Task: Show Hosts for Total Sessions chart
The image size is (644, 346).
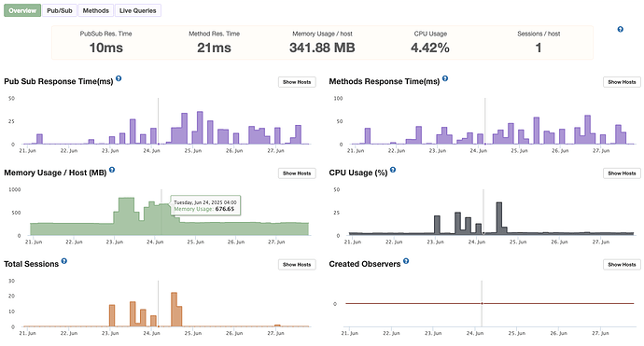Action: pos(297,264)
